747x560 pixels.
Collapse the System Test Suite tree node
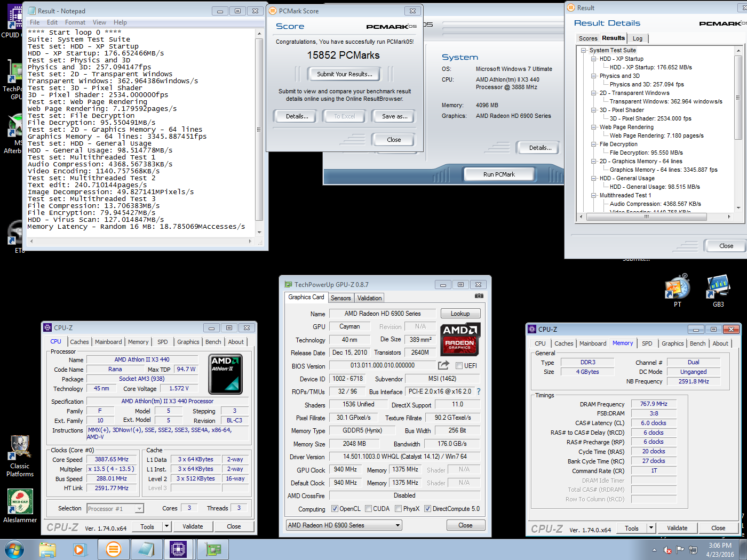[584, 51]
